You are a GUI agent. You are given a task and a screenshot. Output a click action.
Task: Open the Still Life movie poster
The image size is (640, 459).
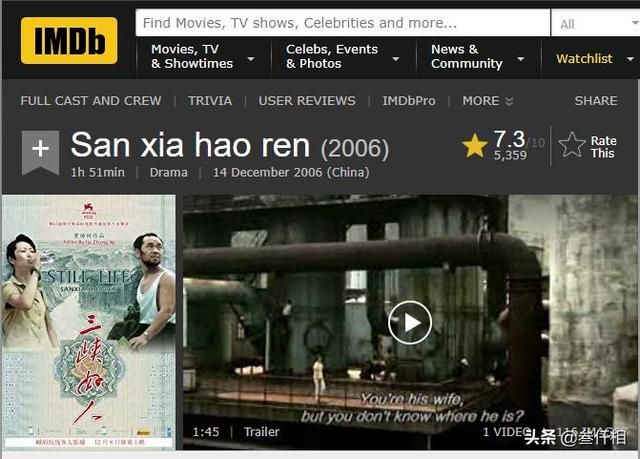point(89,322)
